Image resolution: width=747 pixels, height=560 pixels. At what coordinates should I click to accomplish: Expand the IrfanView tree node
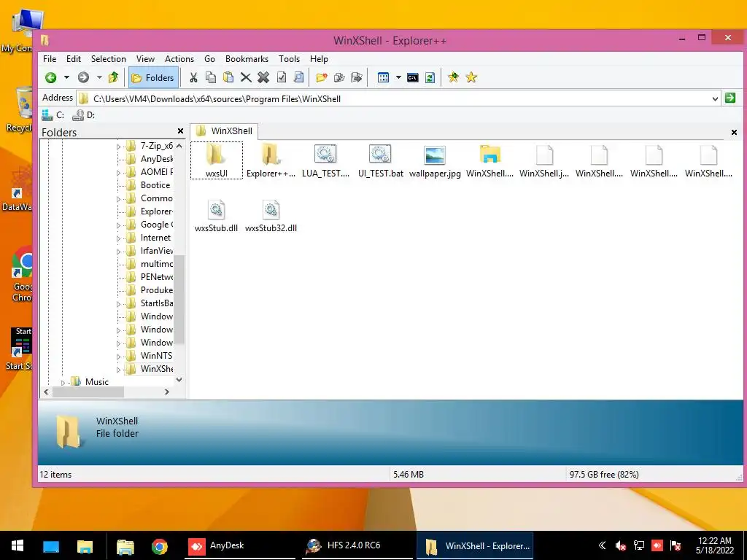119,252
